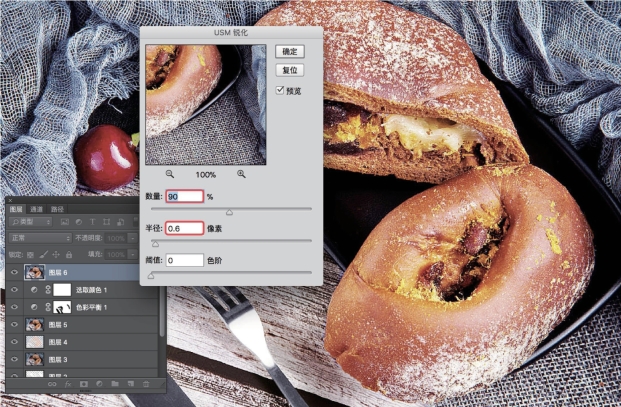Viewport: 621px width, 407px height.
Task: Click the fx layer style icon
Action: coord(68,384)
